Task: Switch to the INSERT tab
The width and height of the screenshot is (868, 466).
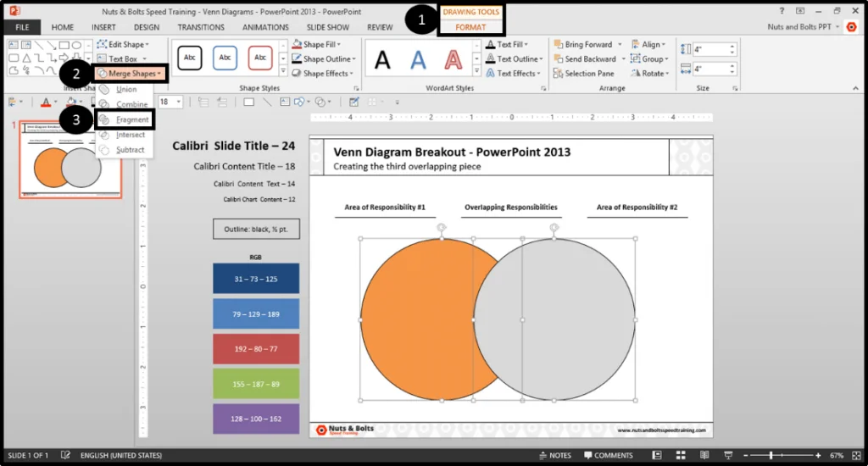Action: pos(103,27)
